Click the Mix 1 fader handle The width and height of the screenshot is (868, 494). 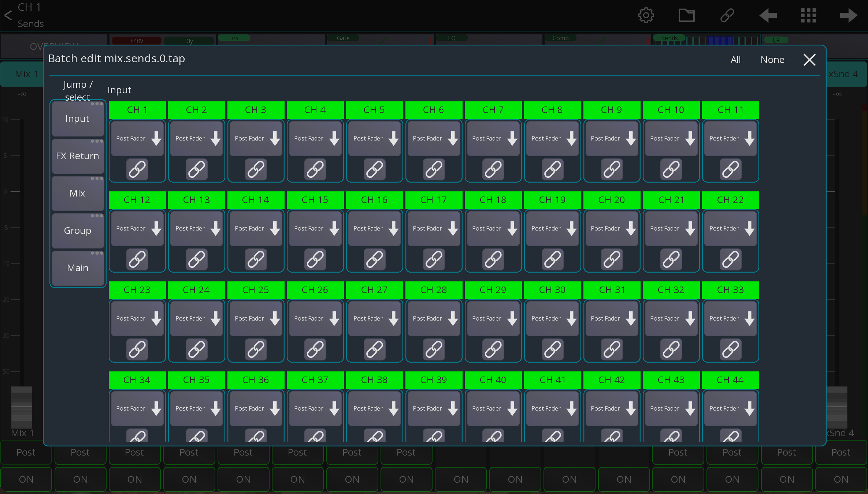pyautogui.click(x=22, y=406)
